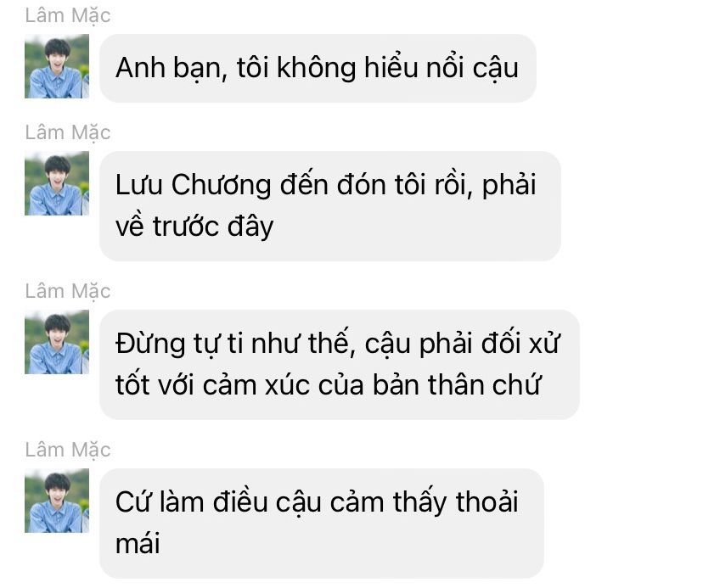Select the bubble starting 'Cứ làm điều cậu'
This screenshot has height=588, width=703.
pyautogui.click(x=322, y=524)
